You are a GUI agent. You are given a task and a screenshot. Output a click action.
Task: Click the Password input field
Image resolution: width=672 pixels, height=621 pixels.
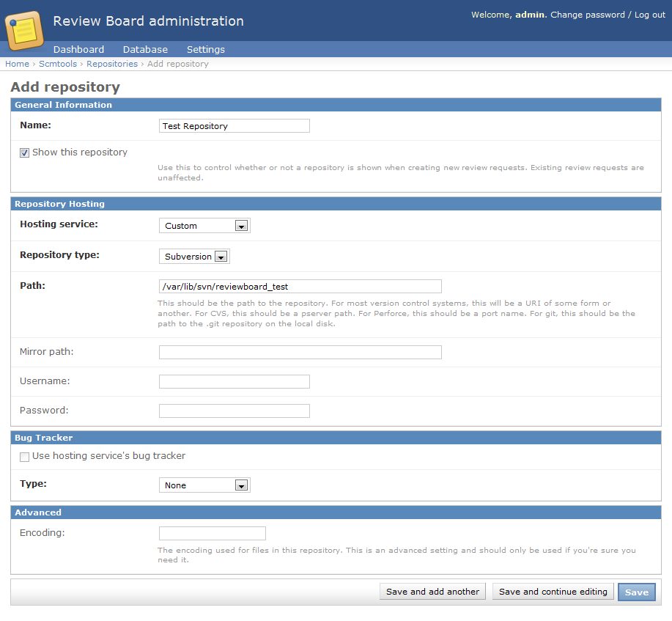(235, 411)
